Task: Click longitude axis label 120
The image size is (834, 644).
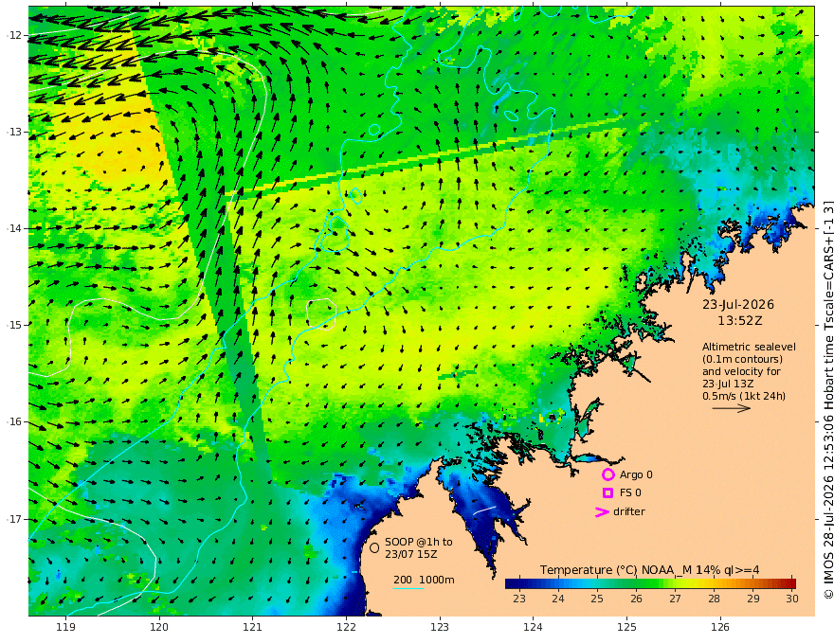Action: (x=159, y=628)
